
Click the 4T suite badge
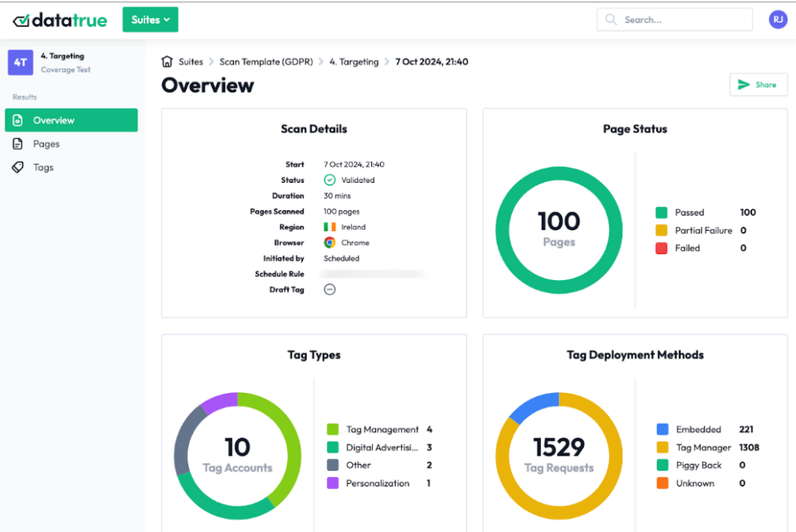point(20,63)
